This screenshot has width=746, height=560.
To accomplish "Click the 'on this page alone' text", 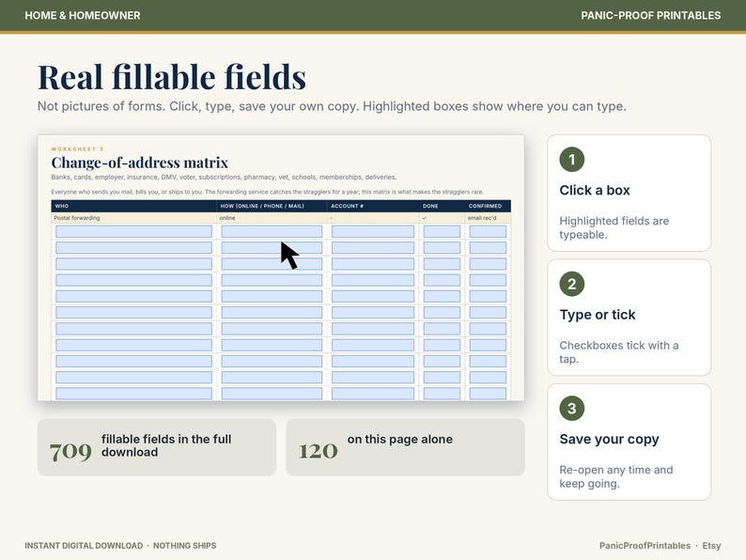I will tap(399, 439).
